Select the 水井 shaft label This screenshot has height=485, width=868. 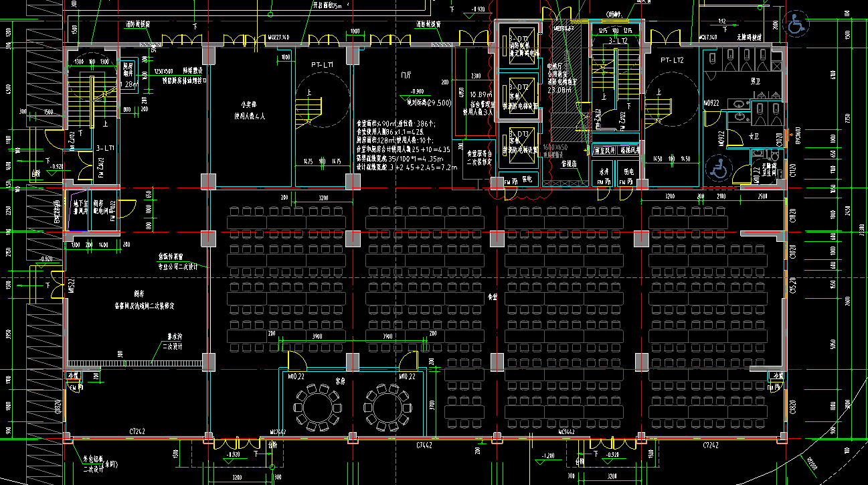pos(604,171)
